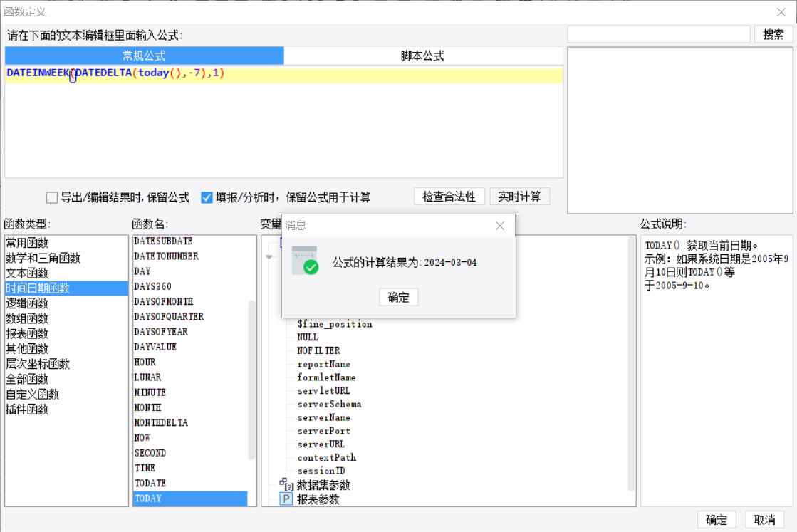Viewport: 797px width, 532px height.
Task: Select LUNAR function
Action: [190, 377]
